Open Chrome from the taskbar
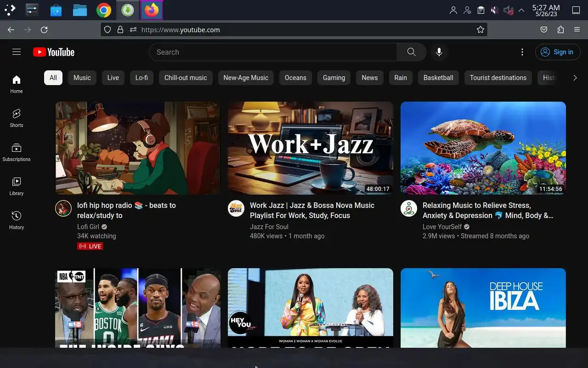 point(104,10)
